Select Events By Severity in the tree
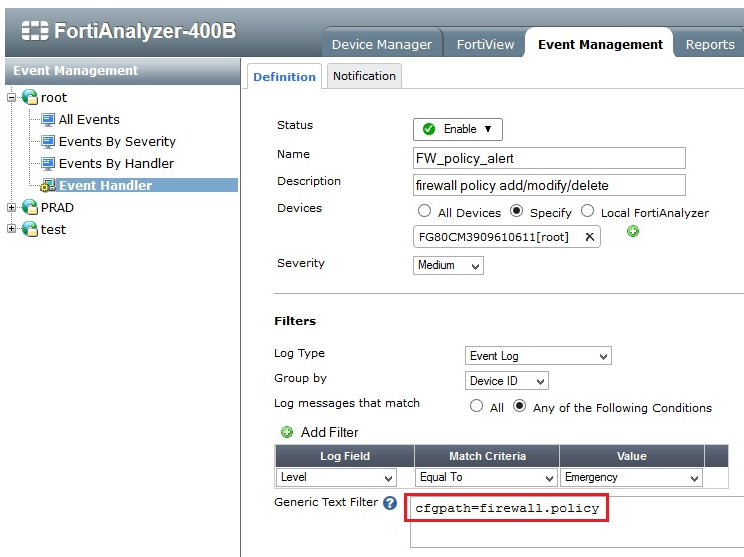744x557 pixels. click(117, 141)
